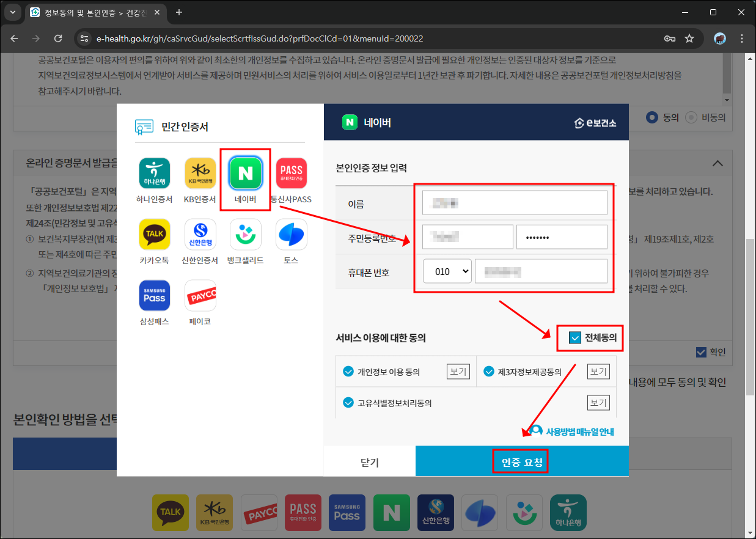
Task: Open a new browser tab
Action: coord(179,12)
